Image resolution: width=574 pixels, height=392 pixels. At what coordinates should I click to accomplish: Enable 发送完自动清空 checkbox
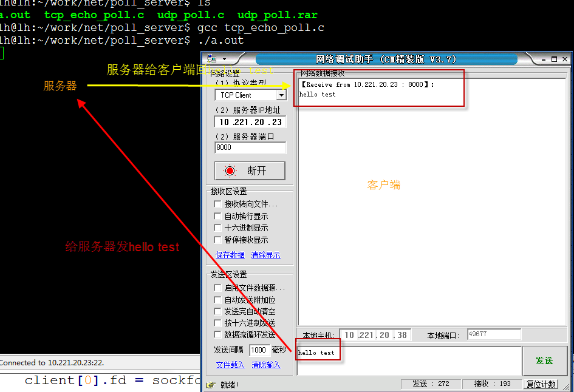point(217,311)
